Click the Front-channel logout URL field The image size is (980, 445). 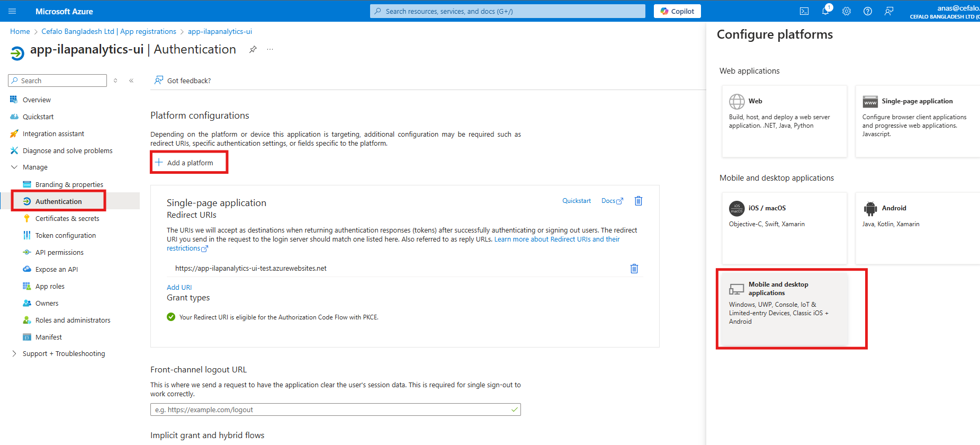coord(335,410)
